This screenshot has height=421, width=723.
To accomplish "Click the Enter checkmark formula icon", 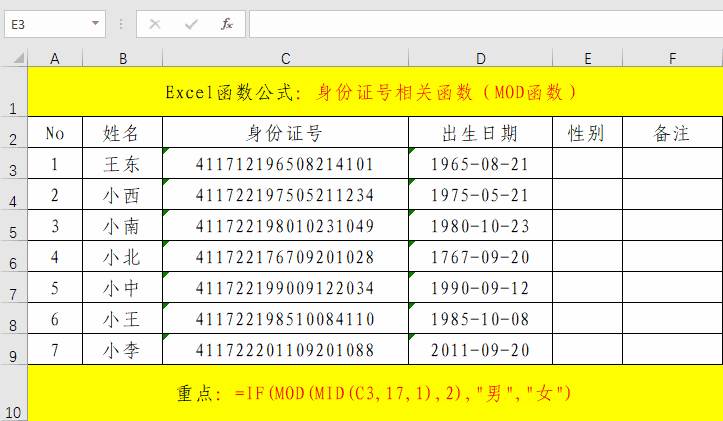I will pyautogui.click(x=191, y=24).
